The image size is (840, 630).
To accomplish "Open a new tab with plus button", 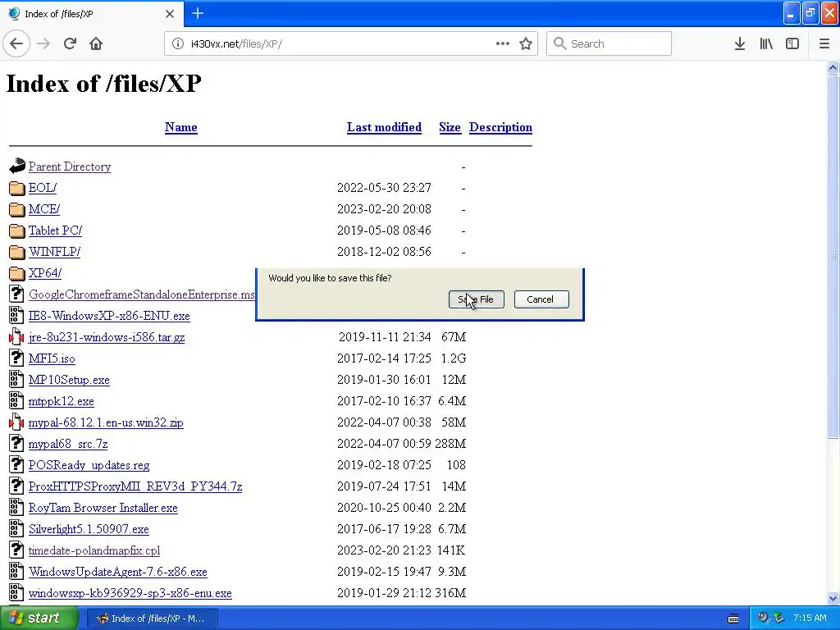I will 198,13.
